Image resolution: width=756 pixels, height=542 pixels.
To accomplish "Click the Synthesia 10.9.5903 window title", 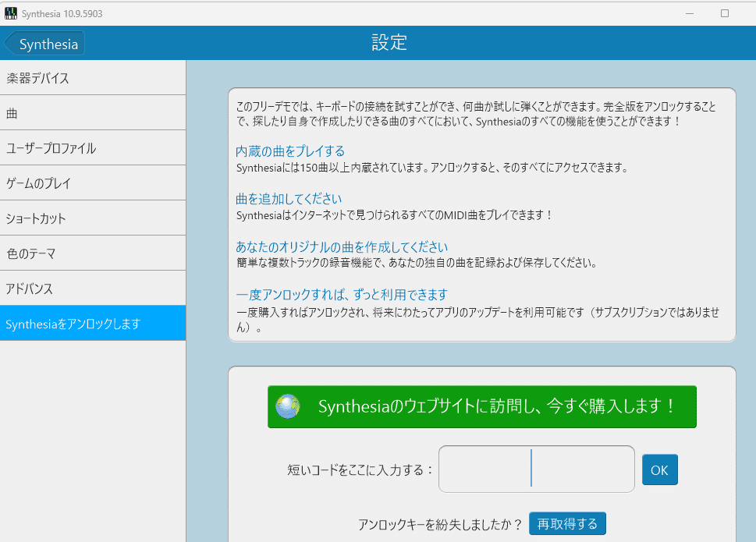I will pyautogui.click(x=62, y=14).
